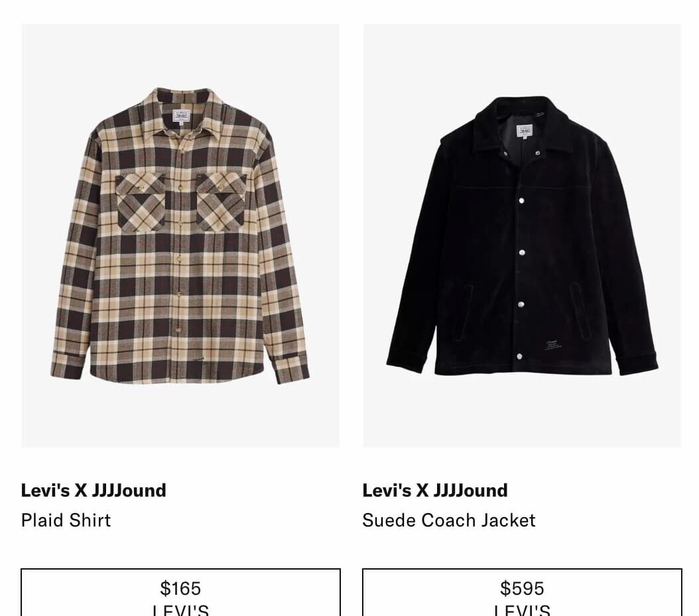
Task: Select the Plaid Shirt product name
Action: (66, 520)
